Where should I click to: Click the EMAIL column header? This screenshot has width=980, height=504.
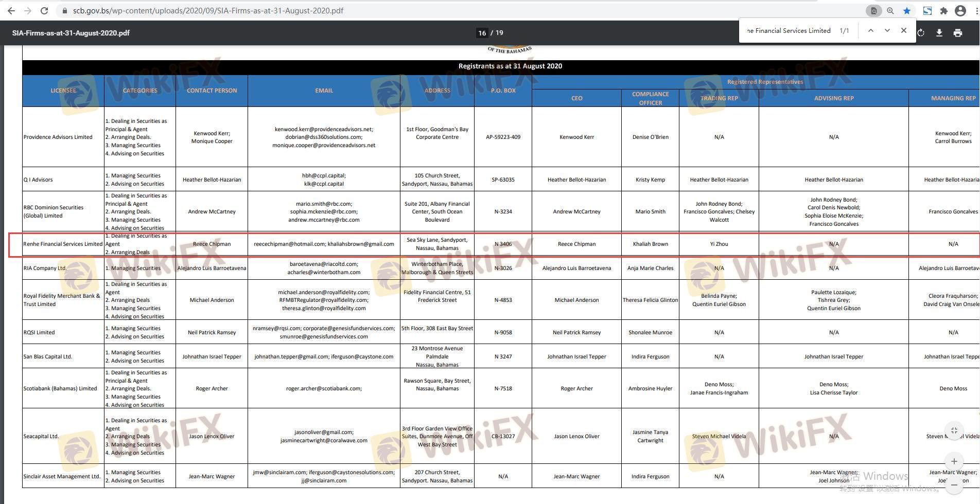[324, 91]
